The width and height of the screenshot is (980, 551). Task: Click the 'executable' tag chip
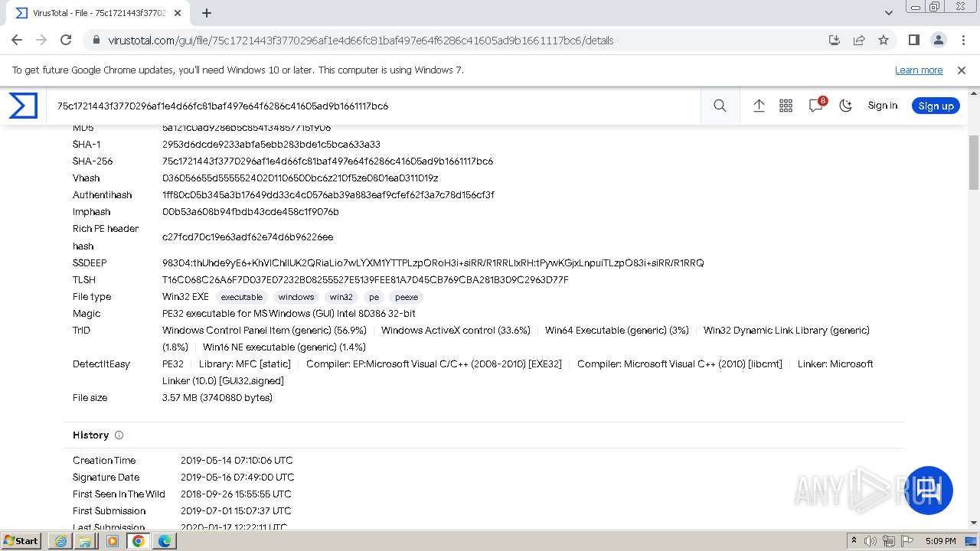[x=241, y=297]
